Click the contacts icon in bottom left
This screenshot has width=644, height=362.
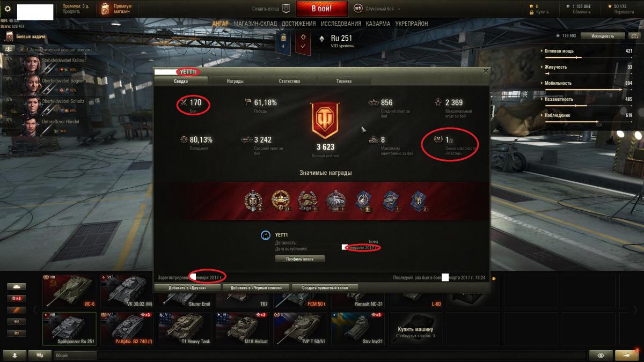[14, 355]
